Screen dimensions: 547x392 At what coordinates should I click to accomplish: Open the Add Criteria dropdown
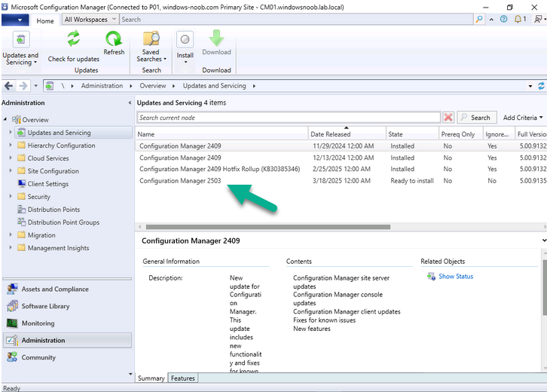click(523, 118)
